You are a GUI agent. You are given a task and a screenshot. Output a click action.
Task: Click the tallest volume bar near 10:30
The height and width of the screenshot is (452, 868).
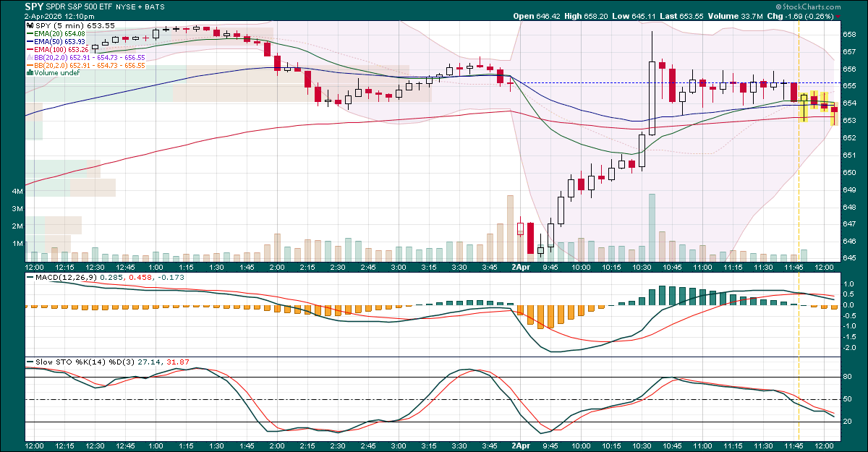click(652, 227)
